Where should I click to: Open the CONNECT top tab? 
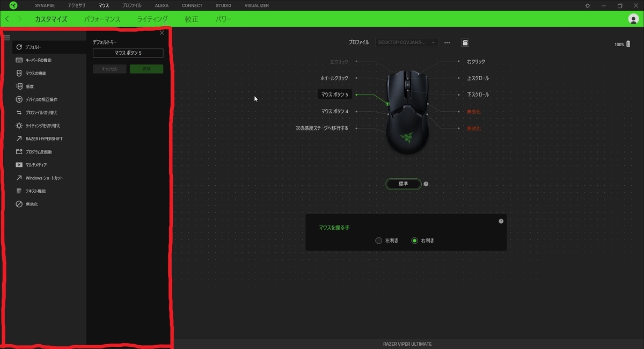[x=192, y=5]
